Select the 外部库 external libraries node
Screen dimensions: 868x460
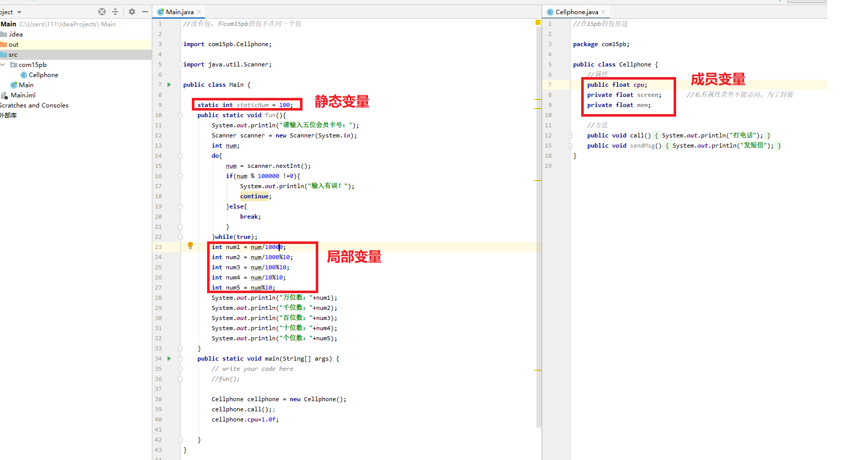[9, 116]
